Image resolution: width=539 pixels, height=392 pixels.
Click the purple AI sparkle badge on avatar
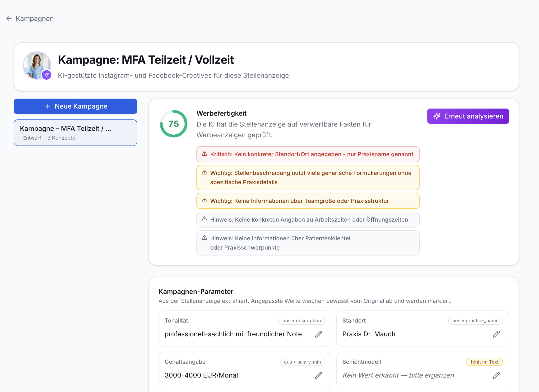coord(46,75)
